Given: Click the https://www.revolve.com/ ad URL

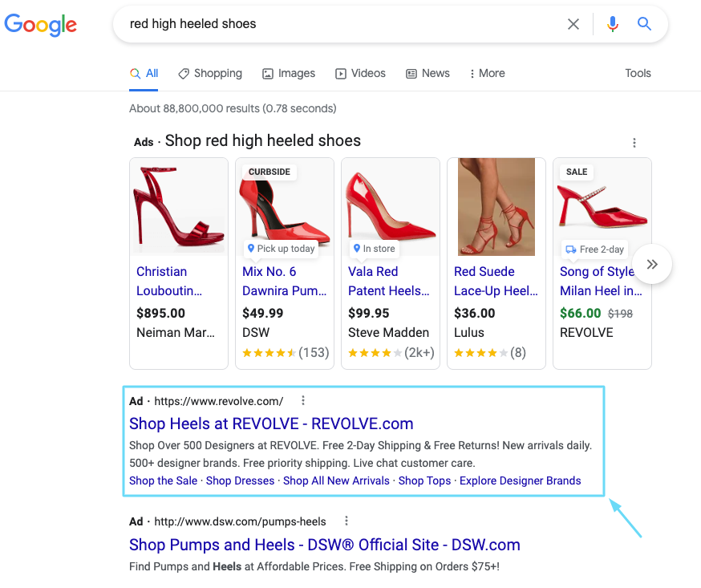Looking at the screenshot, I should point(219,402).
